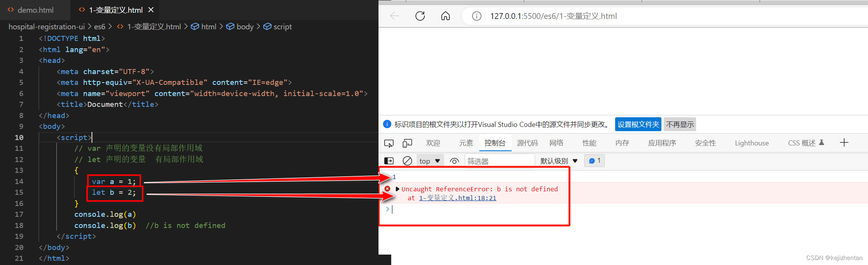Click 不再显示 button
The image size is (868, 265).
coord(680,124)
